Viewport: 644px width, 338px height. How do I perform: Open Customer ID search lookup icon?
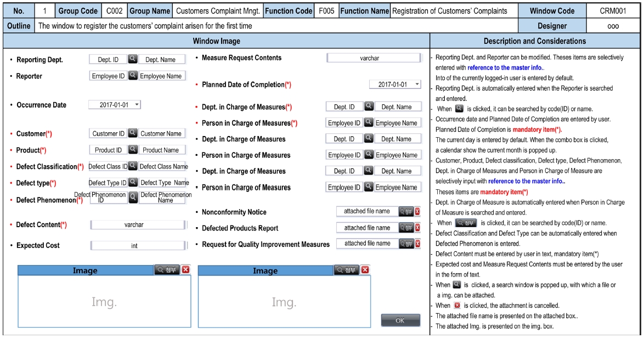coord(133,133)
